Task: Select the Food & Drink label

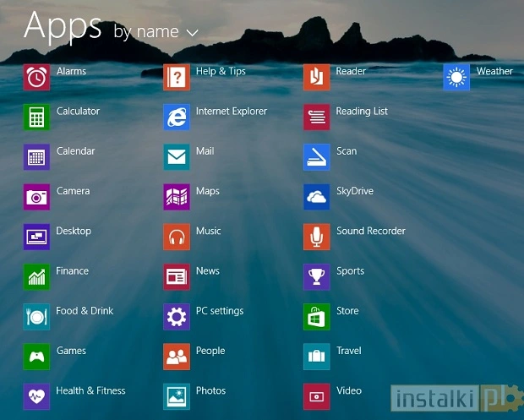Action: click(x=85, y=311)
